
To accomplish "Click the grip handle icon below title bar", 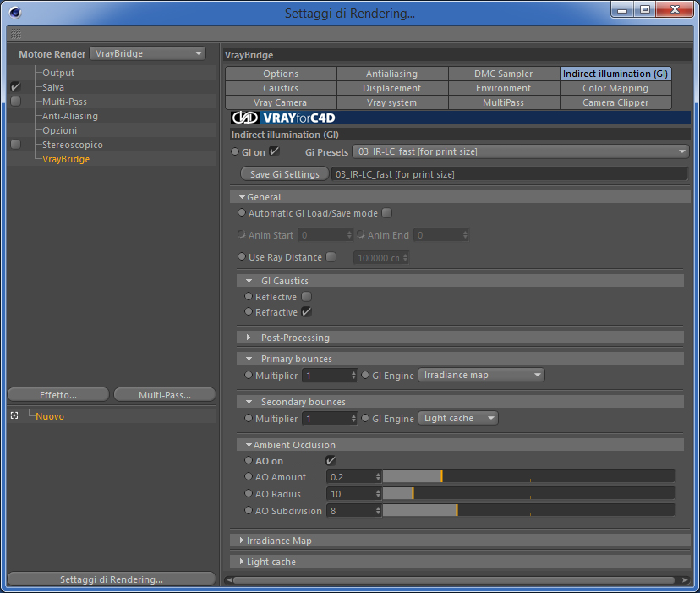I will [x=16, y=34].
